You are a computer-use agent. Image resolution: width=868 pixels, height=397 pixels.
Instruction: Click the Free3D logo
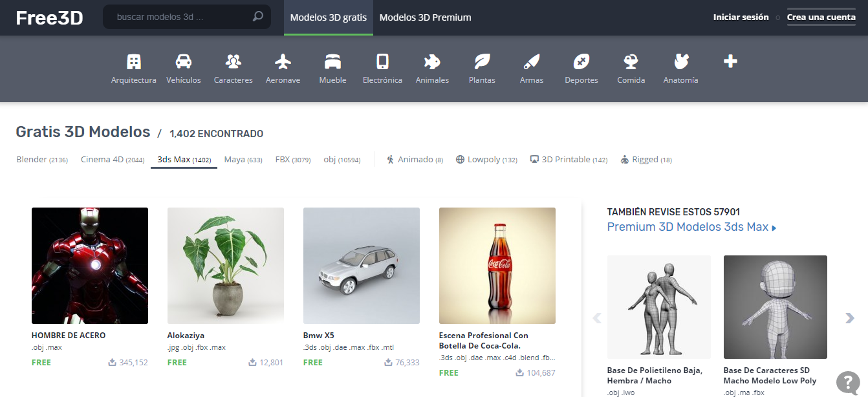(49, 17)
